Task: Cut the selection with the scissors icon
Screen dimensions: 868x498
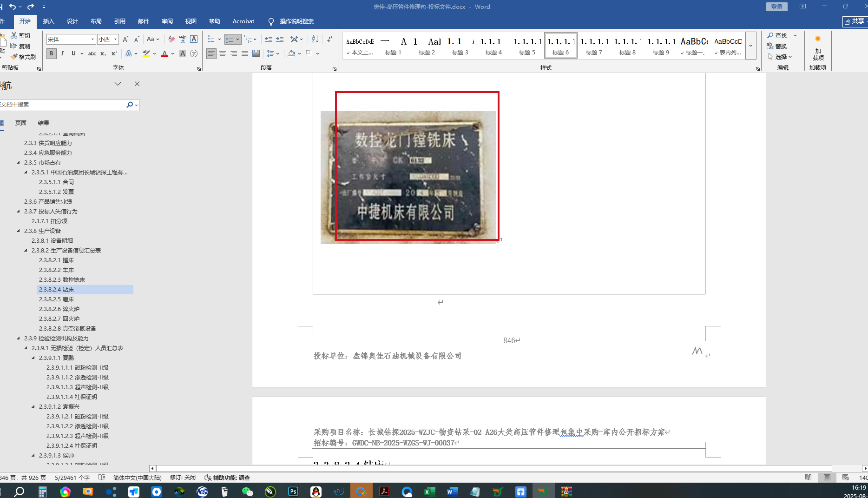Action: click(x=14, y=35)
